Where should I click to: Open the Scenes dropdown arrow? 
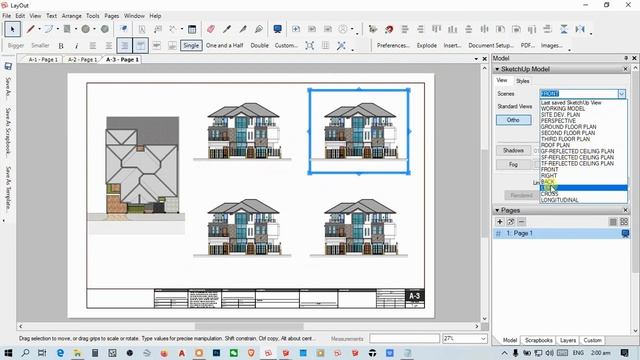pos(622,94)
